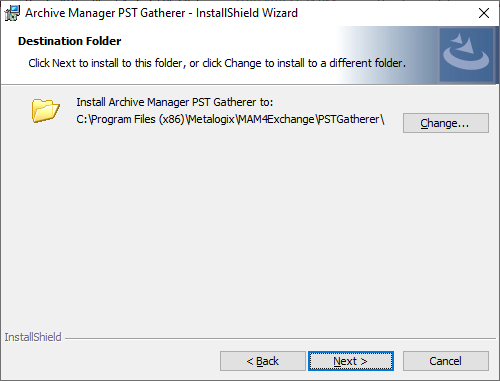Click the InstallShield logo graphic in banner
Screen dimensions: 500x381
coord(466,55)
